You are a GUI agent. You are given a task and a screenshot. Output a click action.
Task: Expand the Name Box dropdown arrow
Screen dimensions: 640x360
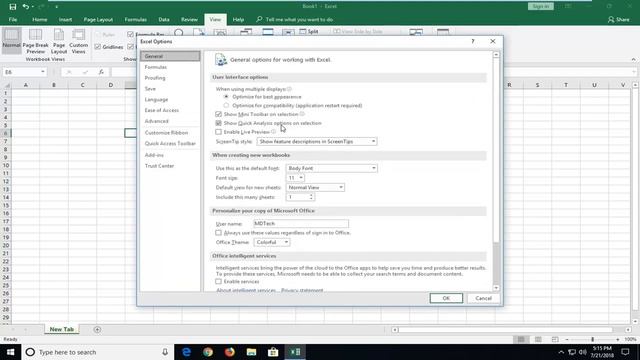[42, 72]
